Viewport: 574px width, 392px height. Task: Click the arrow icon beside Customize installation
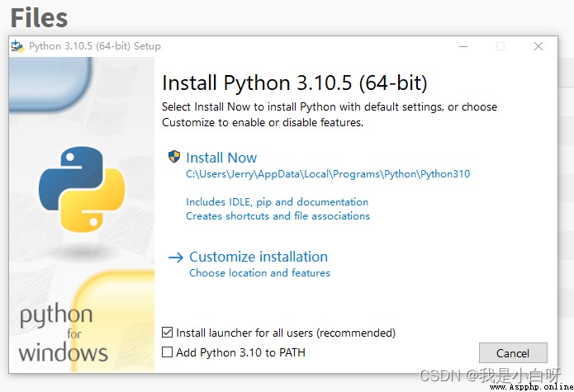tap(176, 257)
